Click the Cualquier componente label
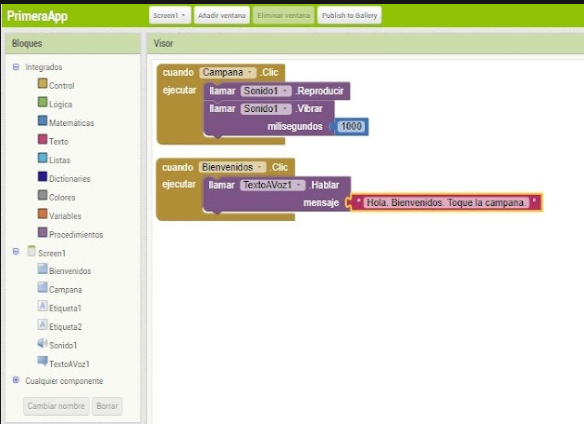584x424 pixels. click(64, 381)
